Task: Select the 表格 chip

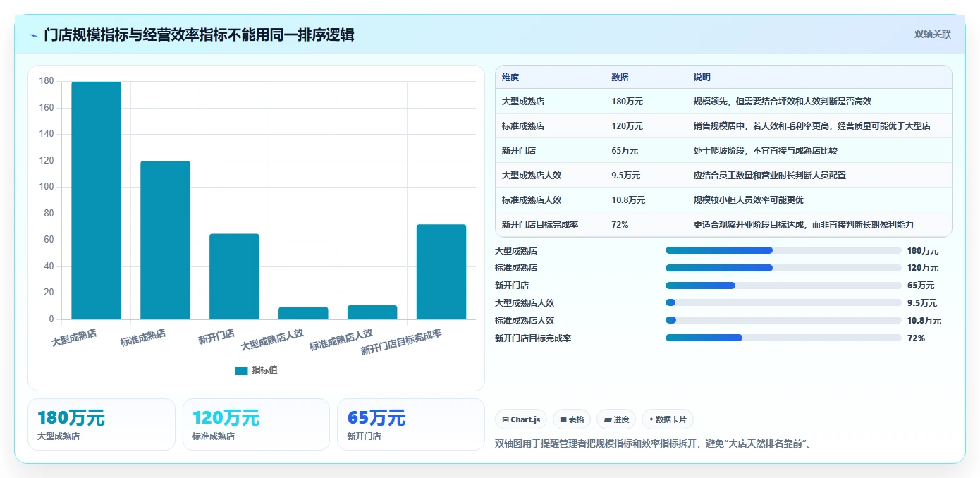Action: (x=572, y=419)
